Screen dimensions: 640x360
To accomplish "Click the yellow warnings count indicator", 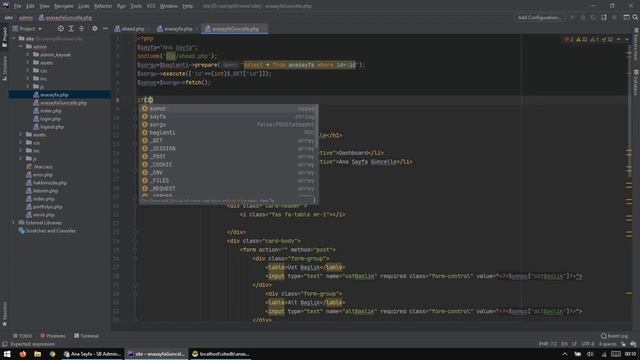I will click(581, 40).
